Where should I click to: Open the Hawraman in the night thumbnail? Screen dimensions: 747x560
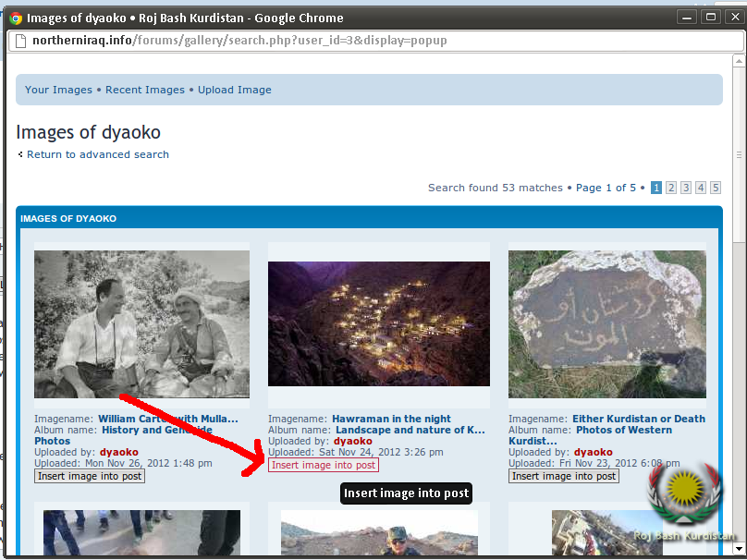pos(378,323)
